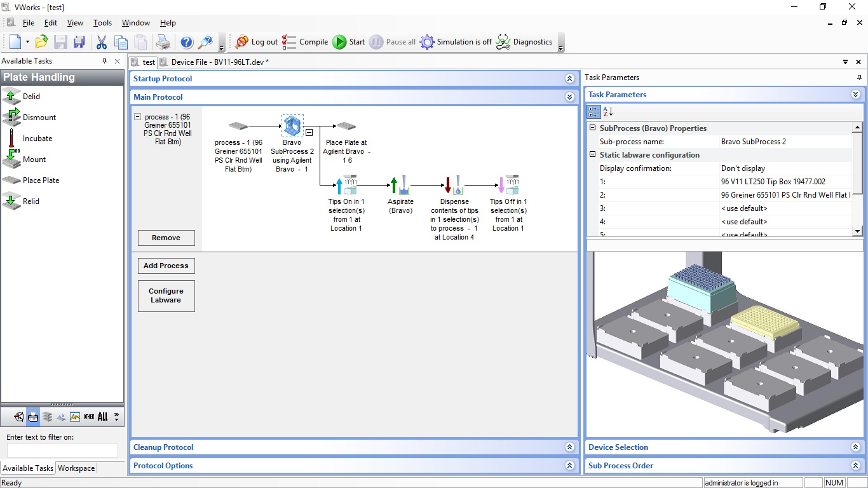
Task: Cut the selection with the scissors icon
Action: [102, 42]
